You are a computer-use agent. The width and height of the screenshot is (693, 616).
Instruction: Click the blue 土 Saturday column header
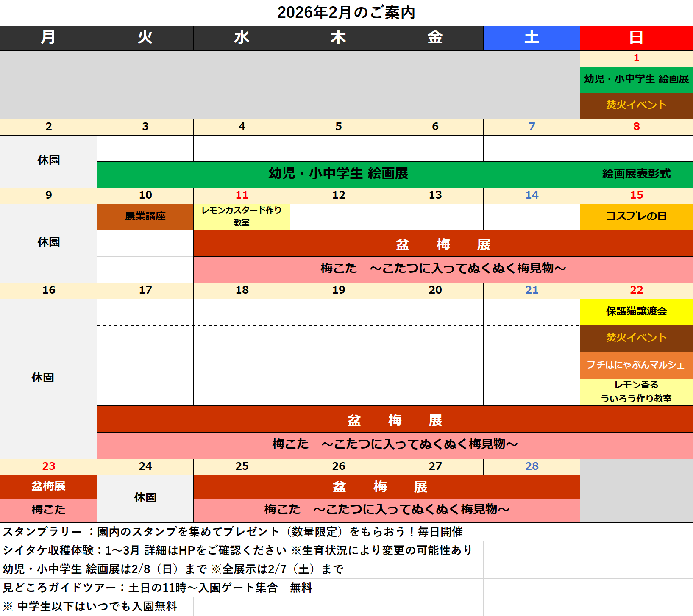pyautogui.click(x=532, y=38)
